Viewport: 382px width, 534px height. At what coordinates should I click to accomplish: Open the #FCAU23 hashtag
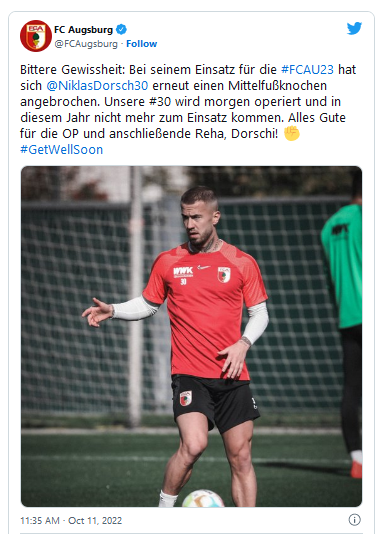click(307, 69)
